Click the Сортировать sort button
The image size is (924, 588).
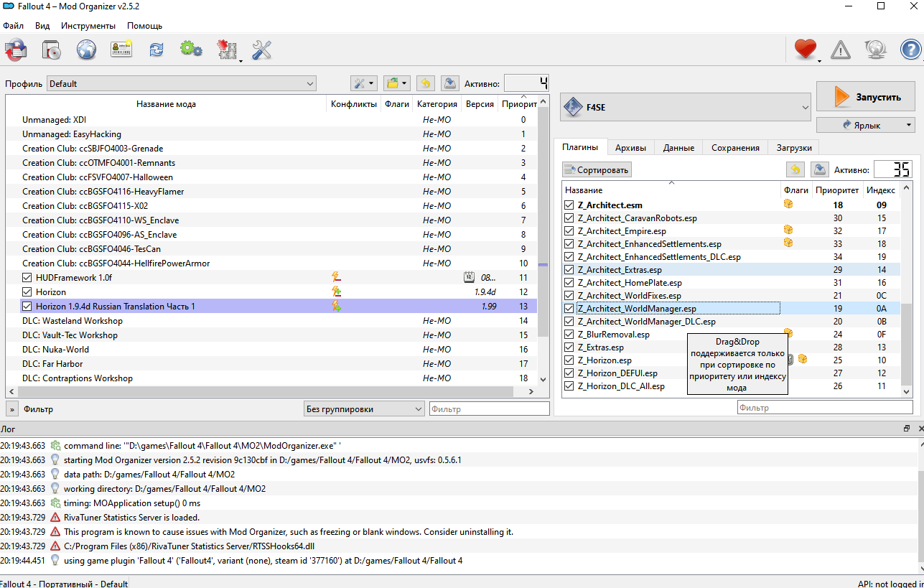tap(597, 169)
